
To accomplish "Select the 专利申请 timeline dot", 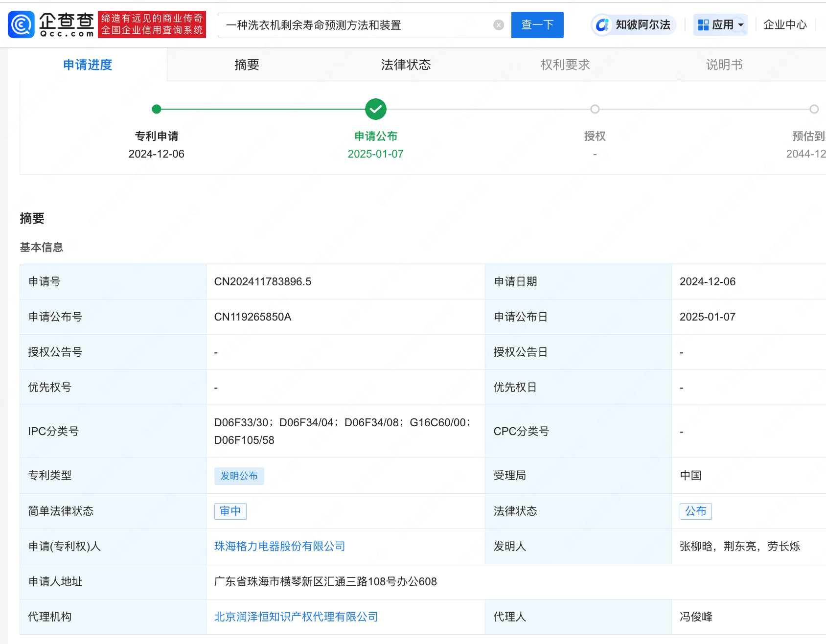I will [x=156, y=109].
